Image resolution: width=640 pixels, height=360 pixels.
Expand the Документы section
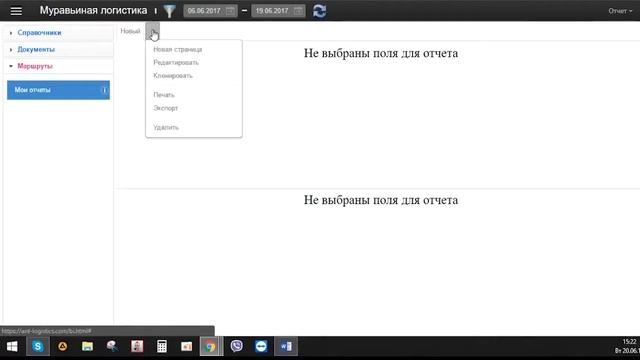click(36, 49)
